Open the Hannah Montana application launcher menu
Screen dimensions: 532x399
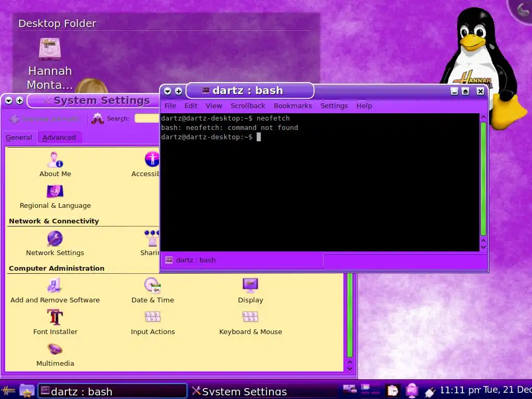[x=8, y=391]
